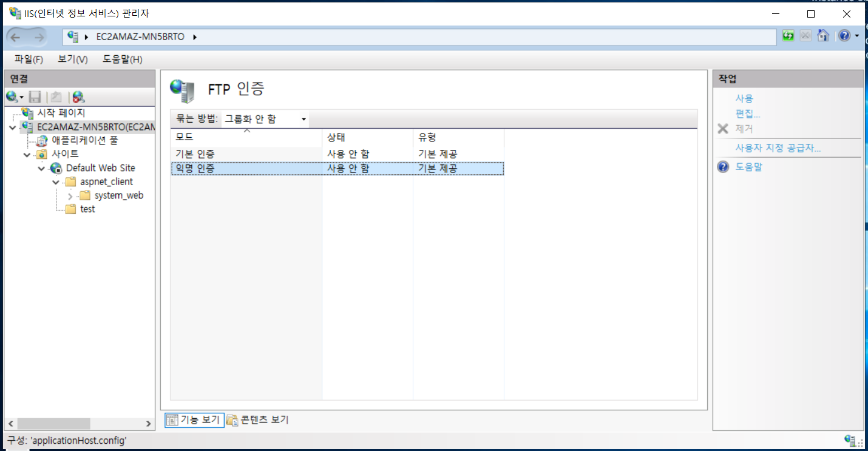Click the 도움말 link in the 작업 panel

748,166
